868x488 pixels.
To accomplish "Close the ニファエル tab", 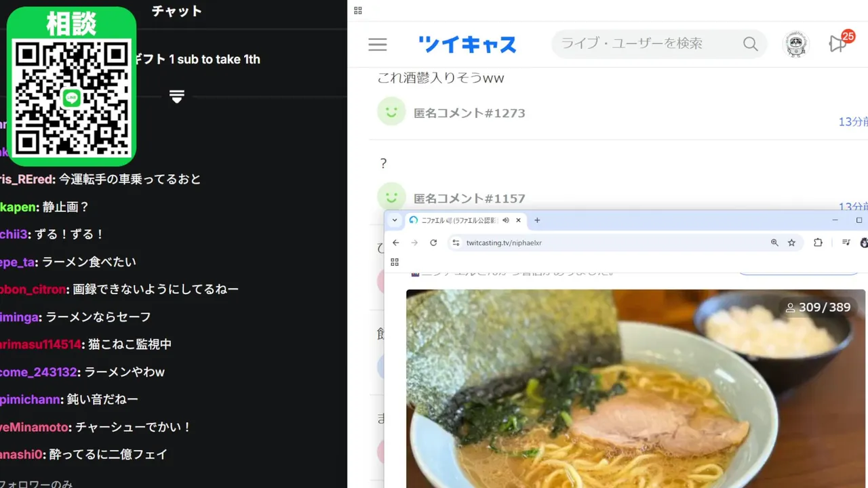I will point(518,220).
